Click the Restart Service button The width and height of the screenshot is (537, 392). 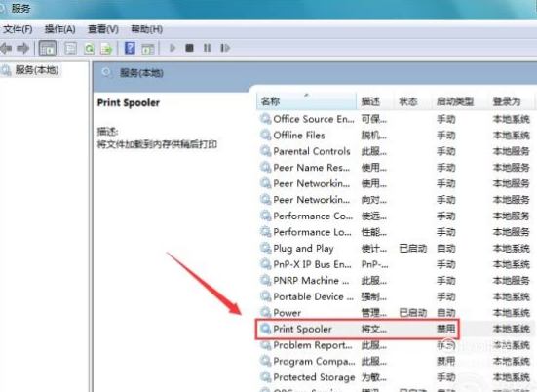(x=225, y=48)
